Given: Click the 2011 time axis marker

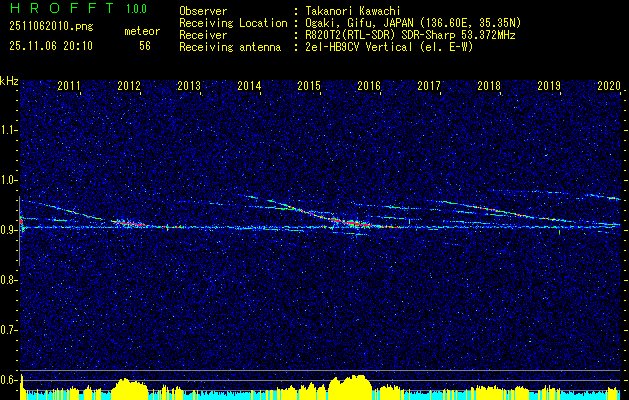Looking at the screenshot, I should (69, 85).
